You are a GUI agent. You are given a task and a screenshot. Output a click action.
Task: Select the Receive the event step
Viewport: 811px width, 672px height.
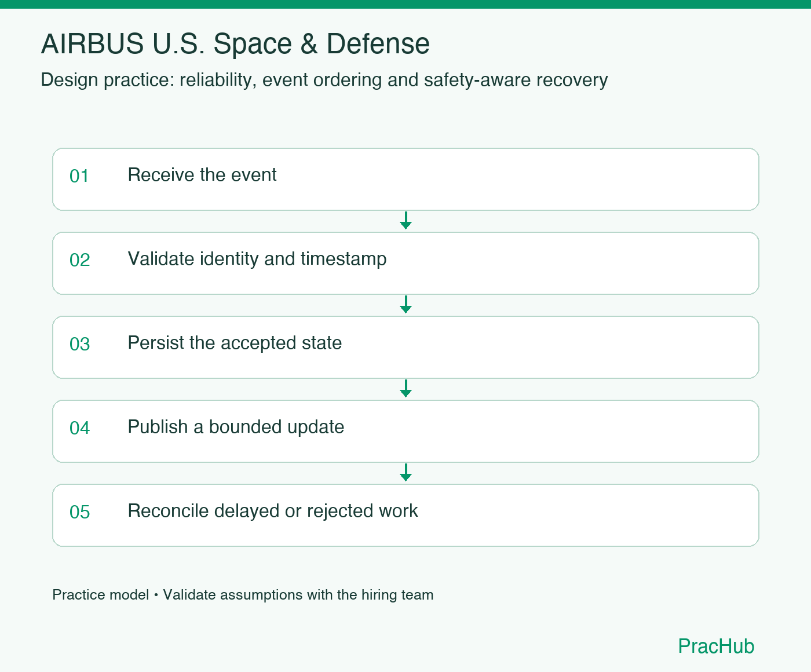(405, 179)
